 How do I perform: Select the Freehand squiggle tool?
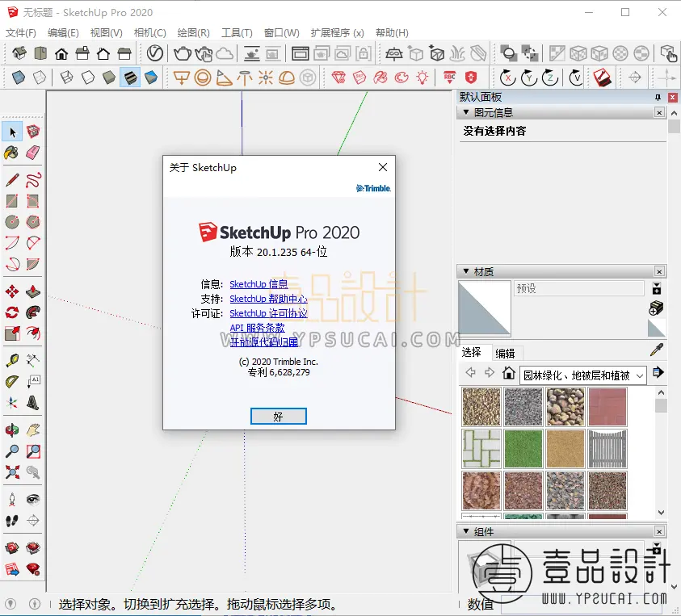[x=33, y=180]
